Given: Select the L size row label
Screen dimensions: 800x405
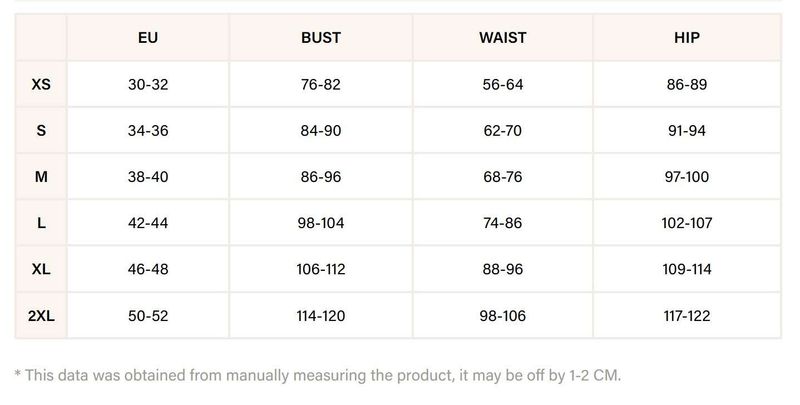Looking at the screenshot, I should click(41, 223).
